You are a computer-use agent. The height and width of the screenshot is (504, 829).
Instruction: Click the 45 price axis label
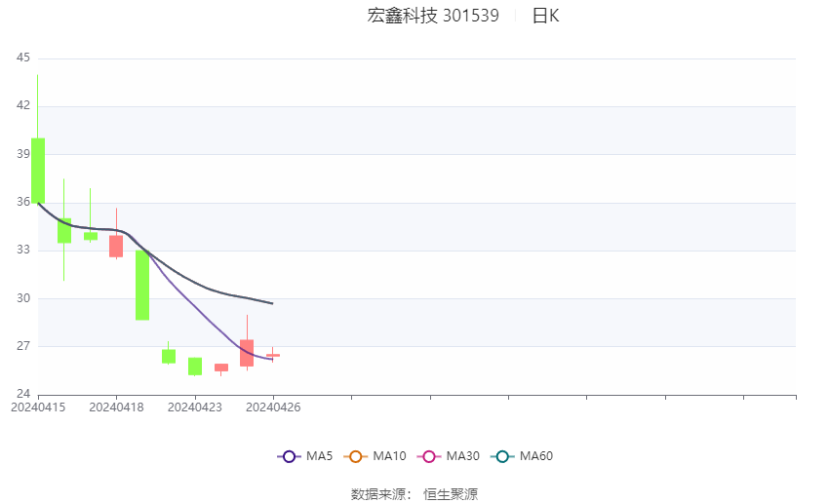tap(23, 58)
